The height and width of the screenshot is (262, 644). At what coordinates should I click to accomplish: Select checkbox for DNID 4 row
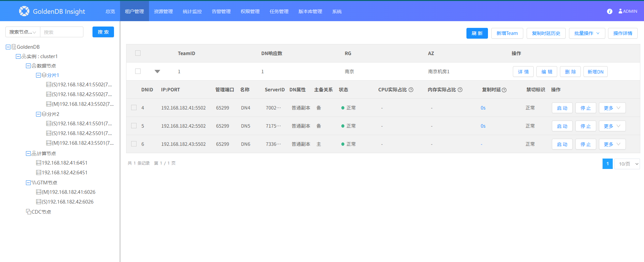tap(134, 107)
